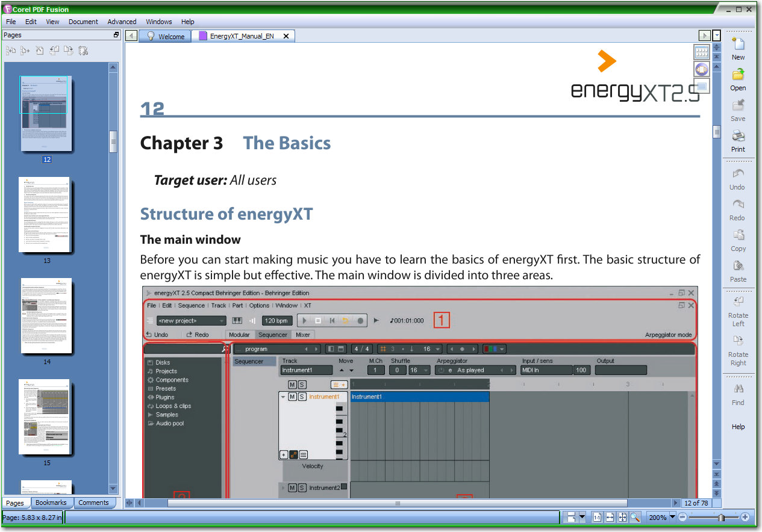
Task: Open a file with Open icon
Action: click(x=738, y=75)
